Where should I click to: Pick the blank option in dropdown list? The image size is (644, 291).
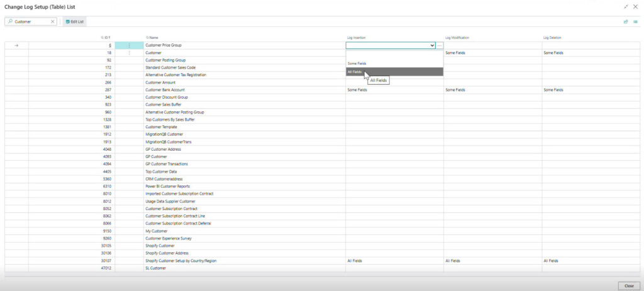coord(395,55)
